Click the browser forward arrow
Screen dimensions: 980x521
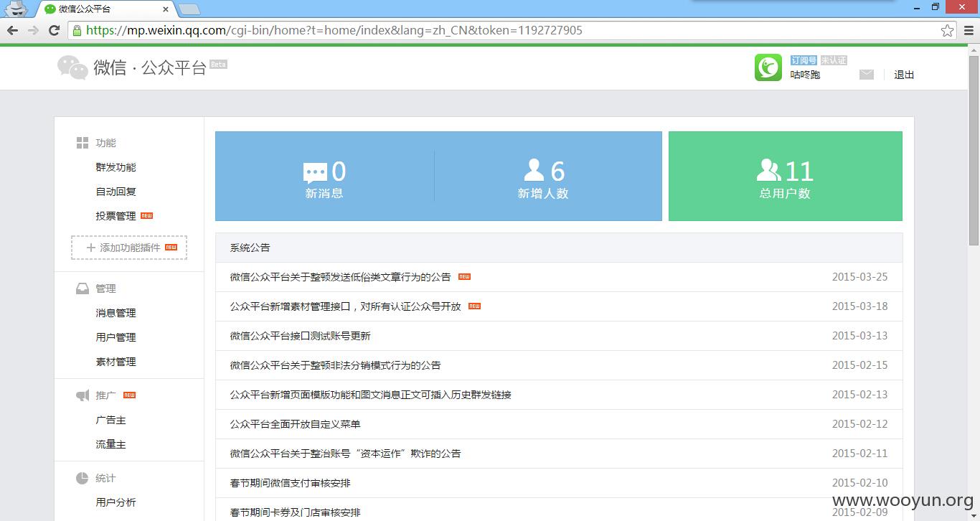[x=33, y=30]
